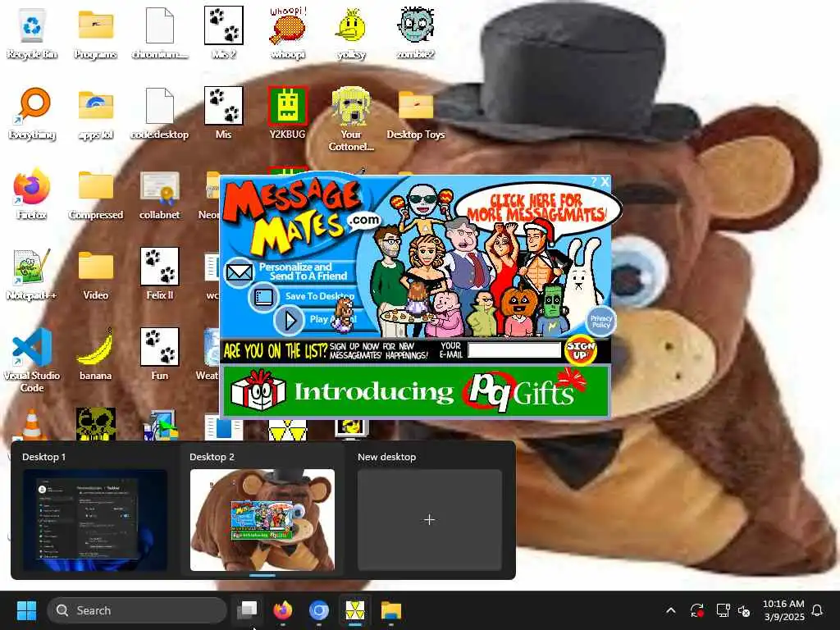Open Chromium from the taskbar
The image size is (840, 630).
point(319,610)
